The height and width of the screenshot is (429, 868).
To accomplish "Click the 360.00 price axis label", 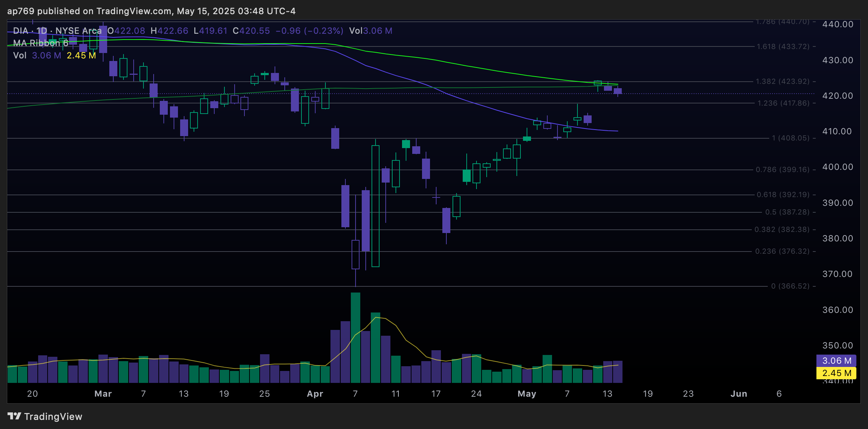I will point(838,310).
